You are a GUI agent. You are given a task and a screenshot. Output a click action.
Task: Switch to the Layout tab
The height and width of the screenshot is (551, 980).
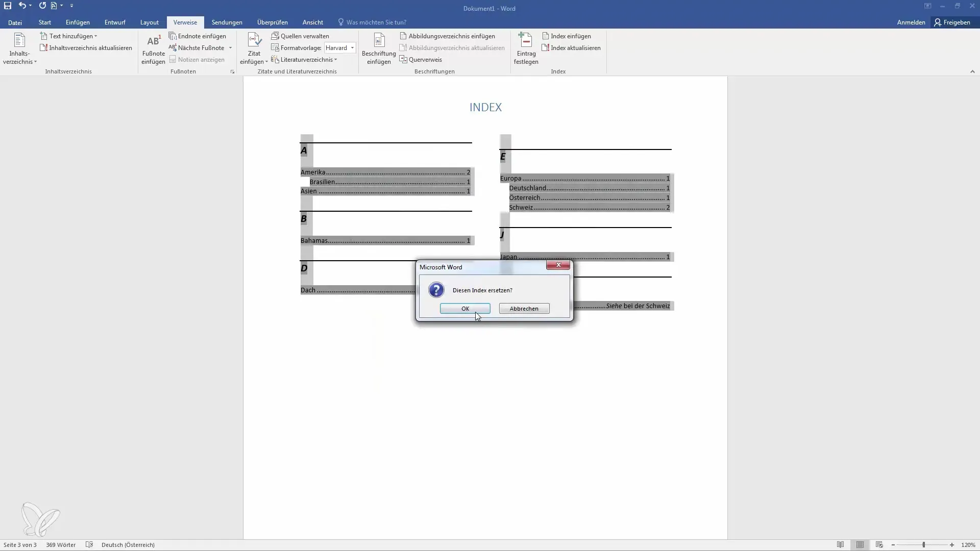coord(150,22)
